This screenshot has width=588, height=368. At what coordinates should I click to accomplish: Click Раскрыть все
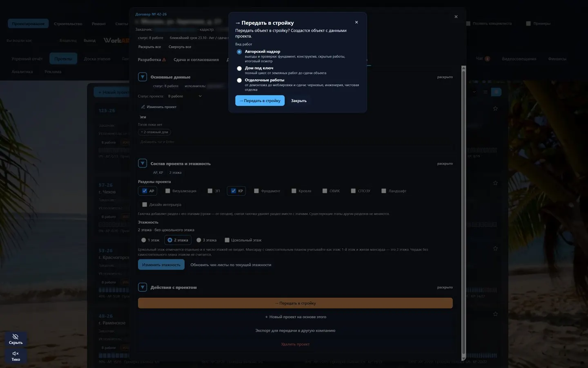pyautogui.click(x=149, y=47)
